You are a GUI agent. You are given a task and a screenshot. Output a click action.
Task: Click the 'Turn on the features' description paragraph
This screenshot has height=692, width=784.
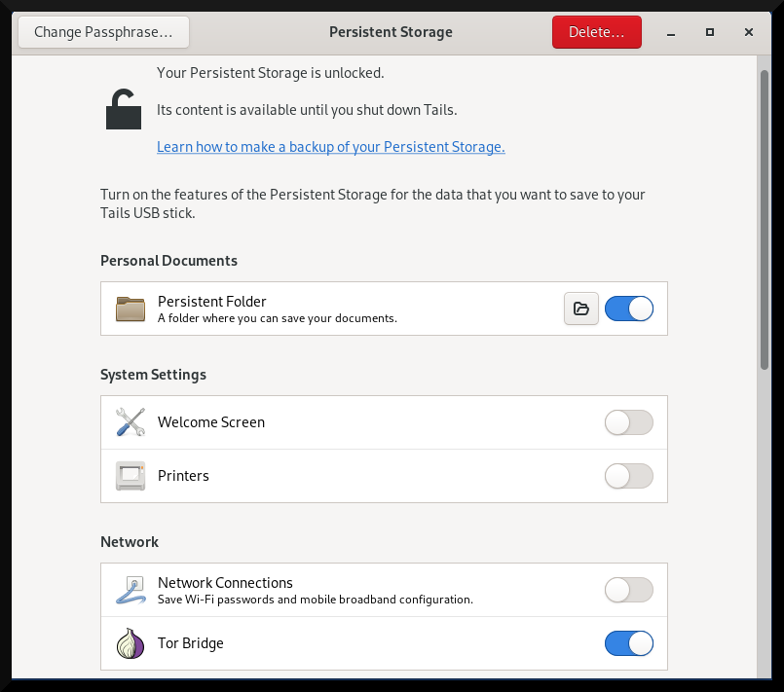(372, 203)
